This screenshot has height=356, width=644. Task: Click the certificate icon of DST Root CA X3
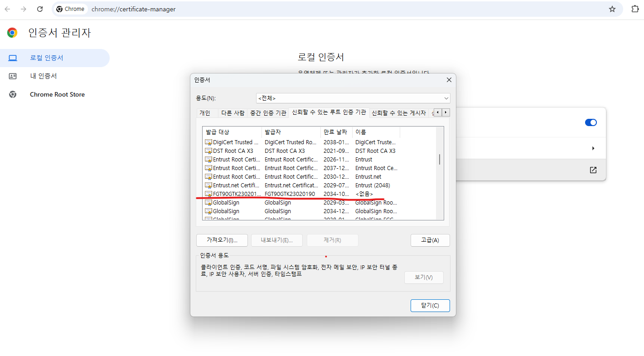point(208,151)
